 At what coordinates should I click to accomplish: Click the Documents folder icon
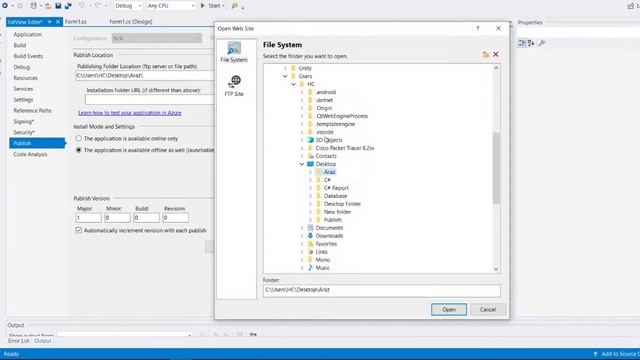(x=311, y=228)
